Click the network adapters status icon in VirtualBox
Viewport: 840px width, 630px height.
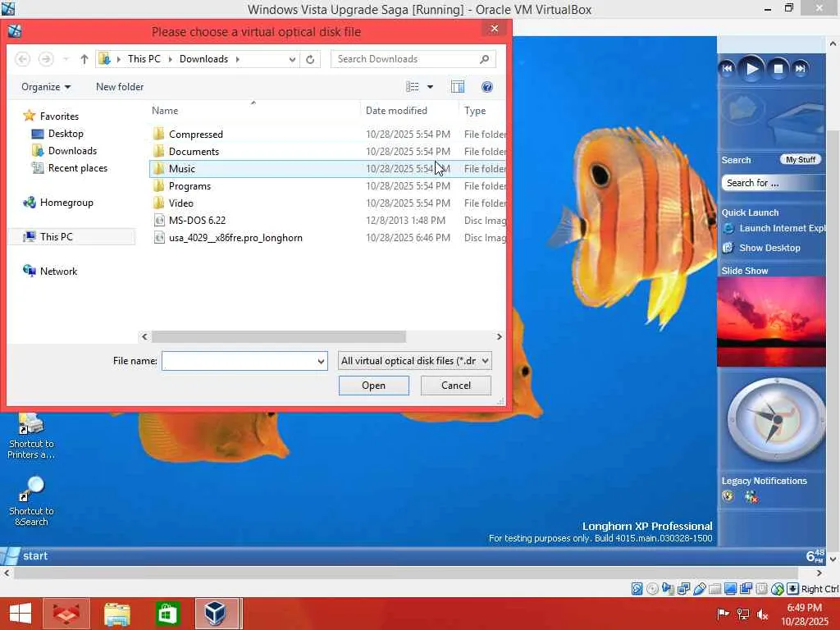click(x=683, y=589)
